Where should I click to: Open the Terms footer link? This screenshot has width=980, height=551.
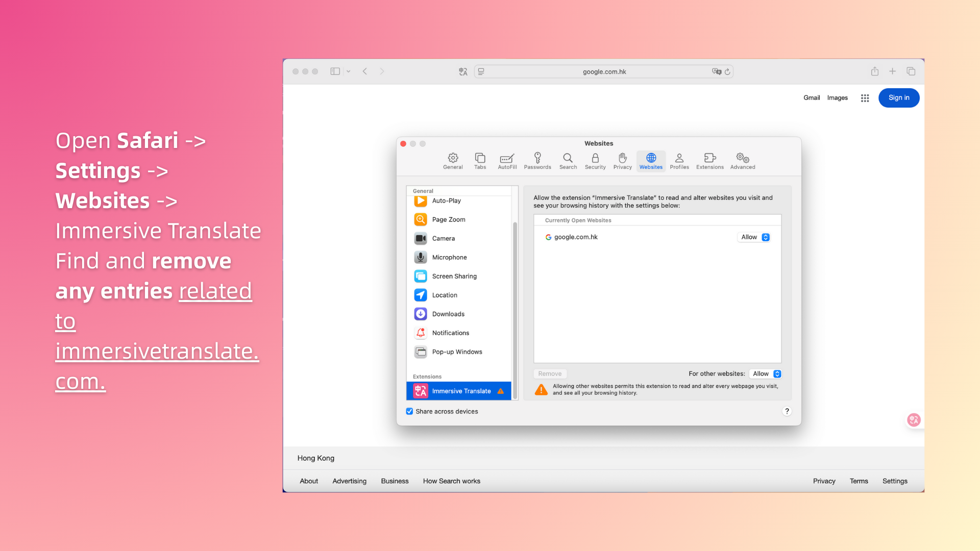point(859,481)
